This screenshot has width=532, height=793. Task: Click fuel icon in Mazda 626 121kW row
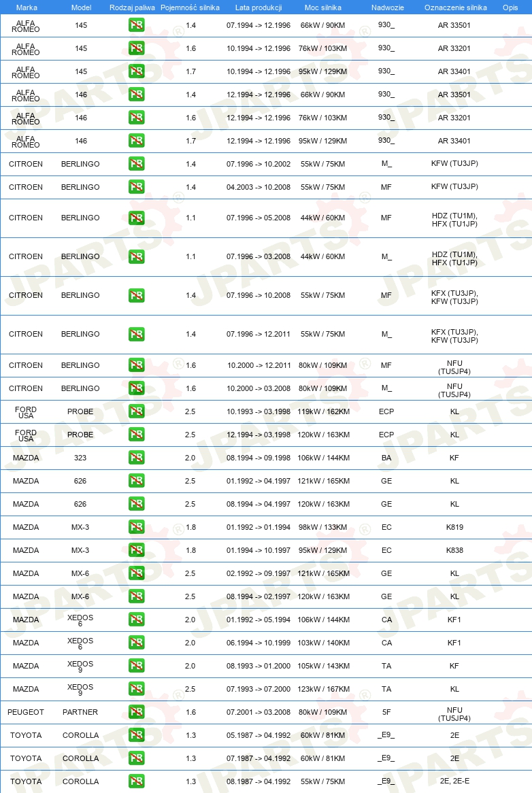(x=137, y=480)
